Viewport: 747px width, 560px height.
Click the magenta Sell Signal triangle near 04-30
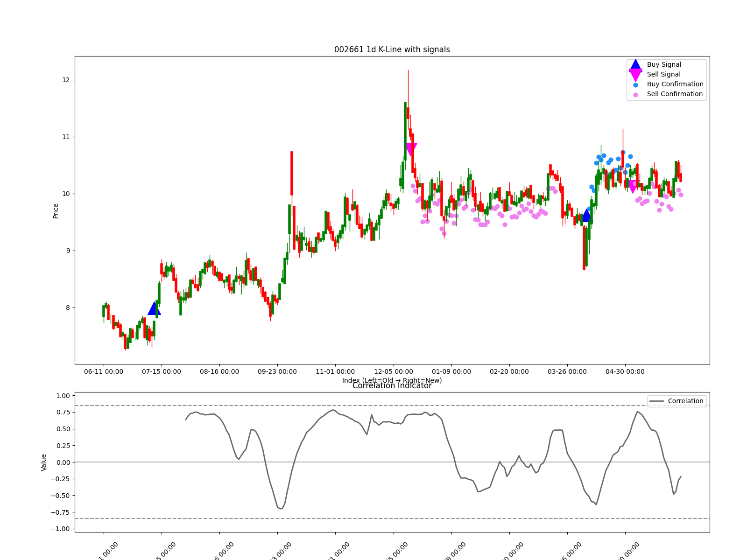(633, 187)
